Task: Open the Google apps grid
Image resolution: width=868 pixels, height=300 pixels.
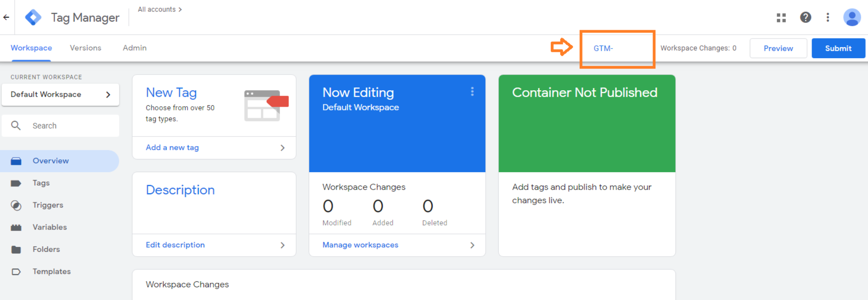Action: (781, 17)
